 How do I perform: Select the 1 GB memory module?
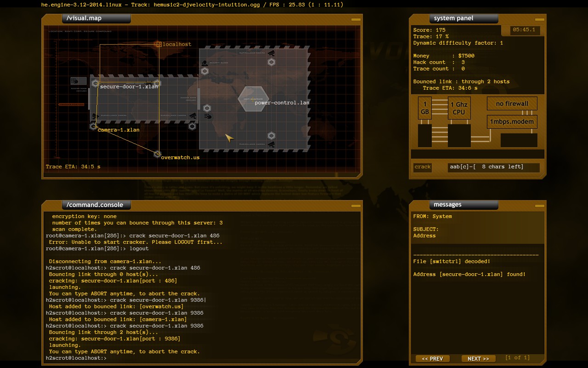(x=424, y=108)
